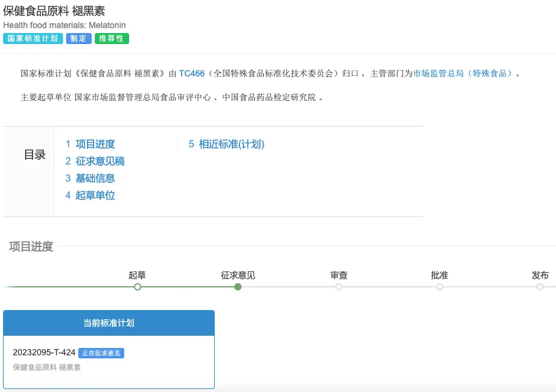The width and height of the screenshot is (556, 392).
Task: Click the 征求意见 stage label
Action: tap(238, 275)
